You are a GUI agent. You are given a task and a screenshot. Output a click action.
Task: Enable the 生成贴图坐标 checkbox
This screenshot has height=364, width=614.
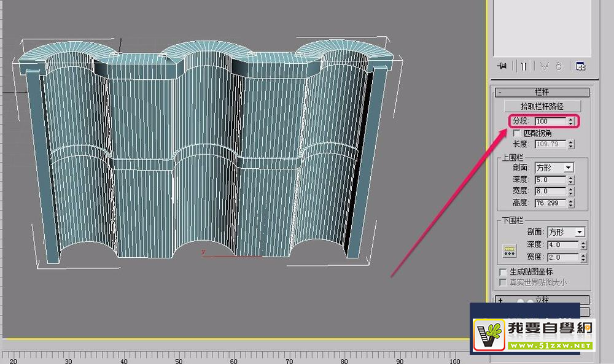pyautogui.click(x=502, y=271)
